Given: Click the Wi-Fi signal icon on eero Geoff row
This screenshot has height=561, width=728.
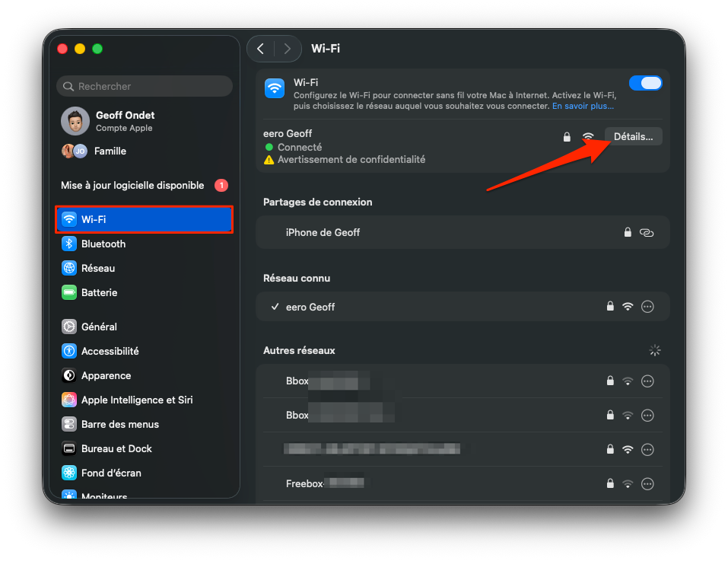Looking at the screenshot, I should [588, 136].
